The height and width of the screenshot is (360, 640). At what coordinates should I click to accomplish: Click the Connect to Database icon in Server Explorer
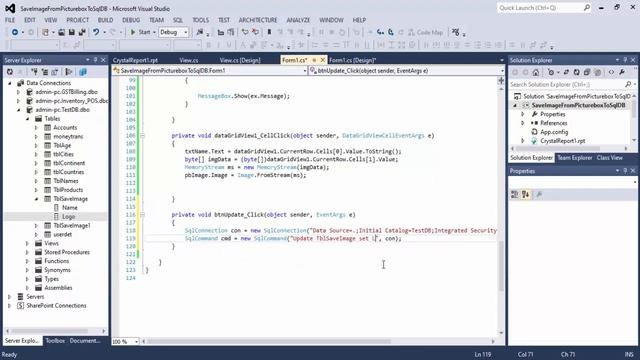35,72
